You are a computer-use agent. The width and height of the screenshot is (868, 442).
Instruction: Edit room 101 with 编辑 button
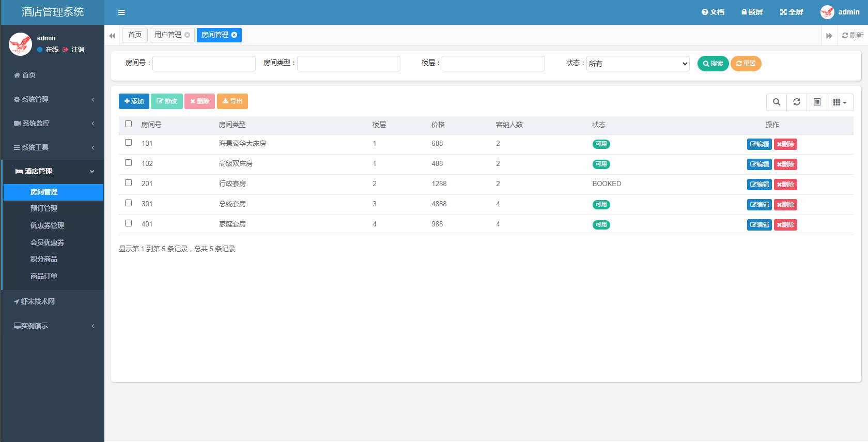coord(760,144)
